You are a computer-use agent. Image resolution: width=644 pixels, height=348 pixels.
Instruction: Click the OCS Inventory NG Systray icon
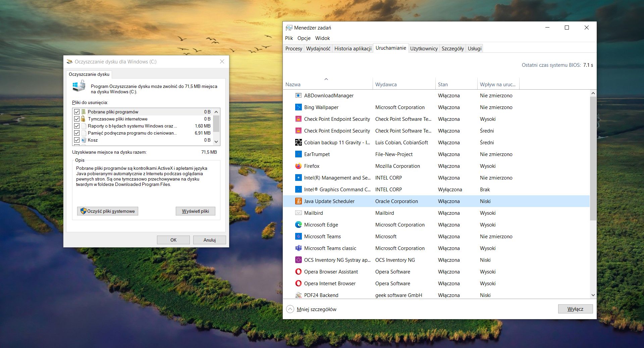pos(299,260)
